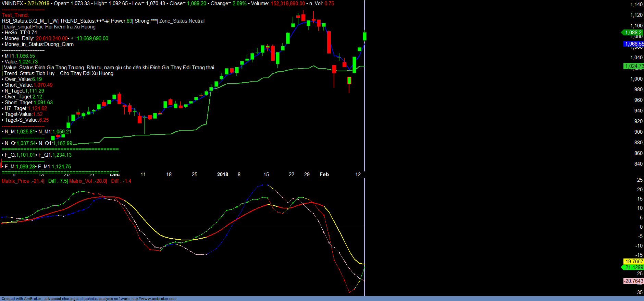Click the 1,140 label on the price axis
Screen dimensions: 644x301
[x=636, y=4]
